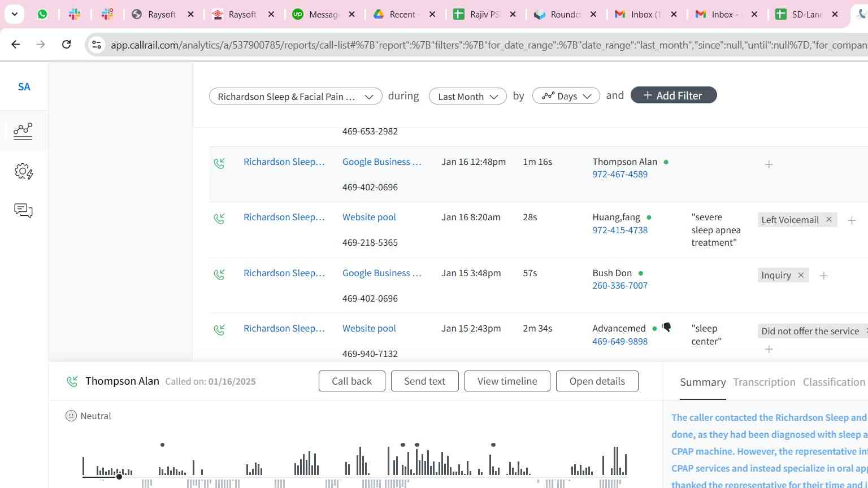The image size is (868, 488).
Task: Select the Classification tab
Action: point(834,382)
